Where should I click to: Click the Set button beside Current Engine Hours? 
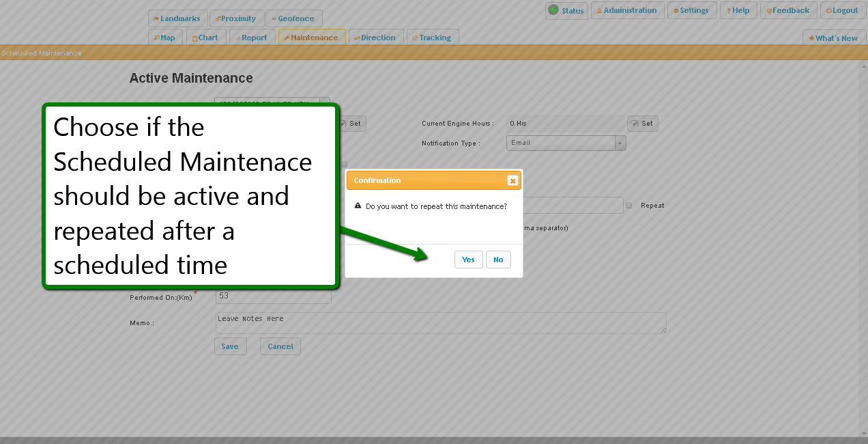coord(642,124)
